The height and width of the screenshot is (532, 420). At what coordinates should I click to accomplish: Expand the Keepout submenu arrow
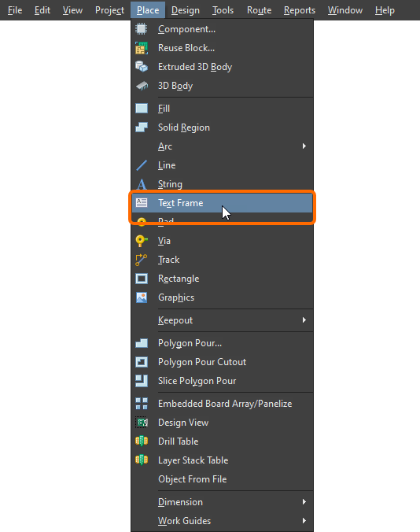tap(304, 320)
